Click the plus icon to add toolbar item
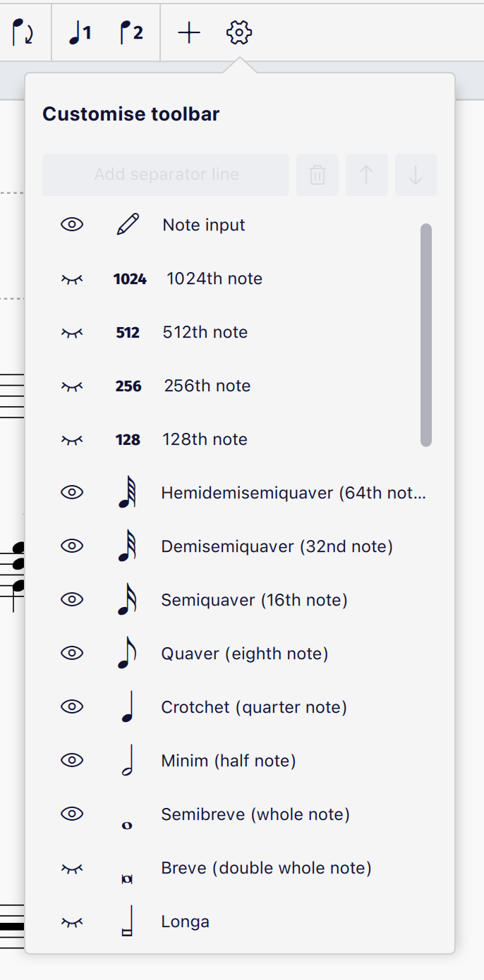 click(188, 32)
